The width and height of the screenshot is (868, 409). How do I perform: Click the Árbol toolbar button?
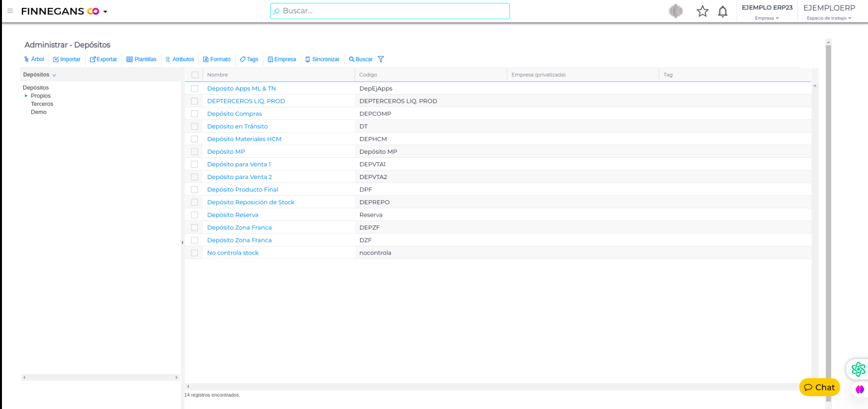[x=34, y=59]
